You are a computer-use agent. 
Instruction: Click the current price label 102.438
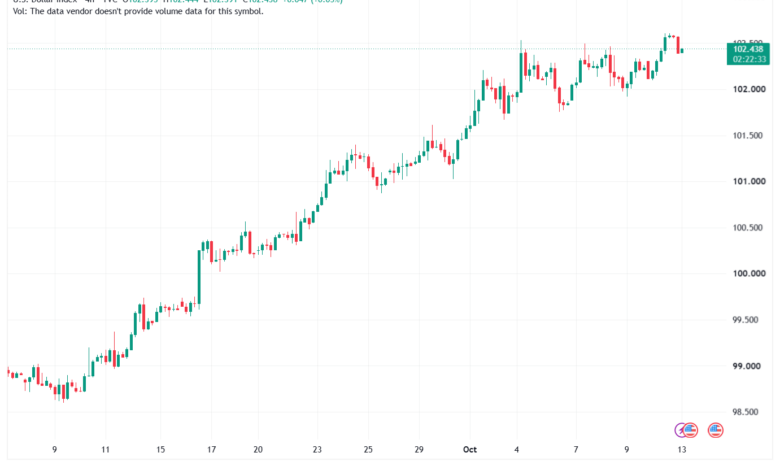pos(748,49)
